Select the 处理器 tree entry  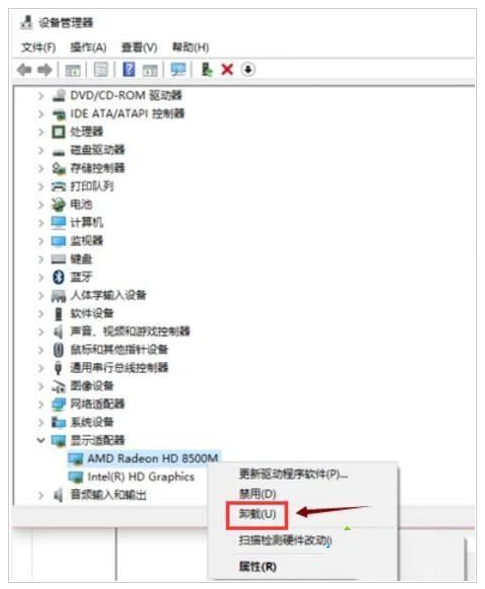(x=87, y=132)
